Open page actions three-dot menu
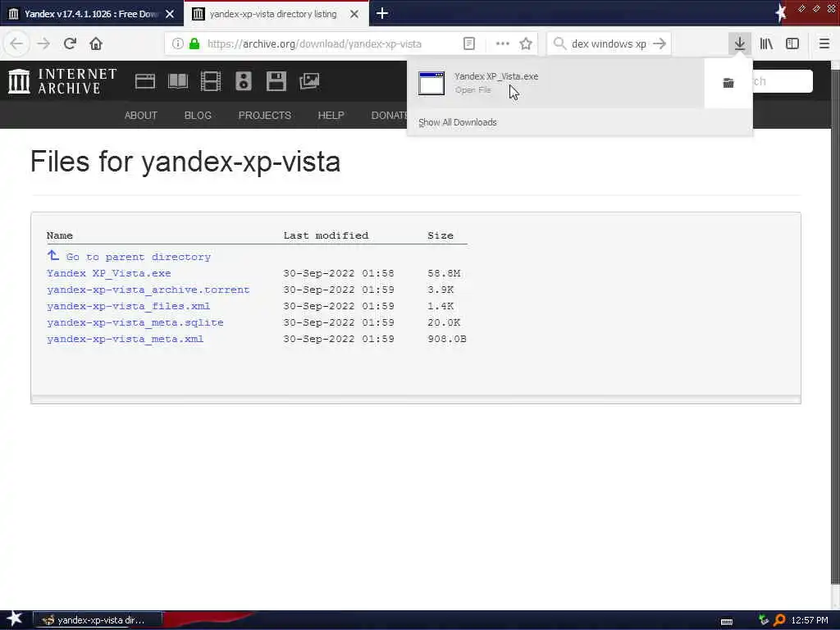 (503, 44)
